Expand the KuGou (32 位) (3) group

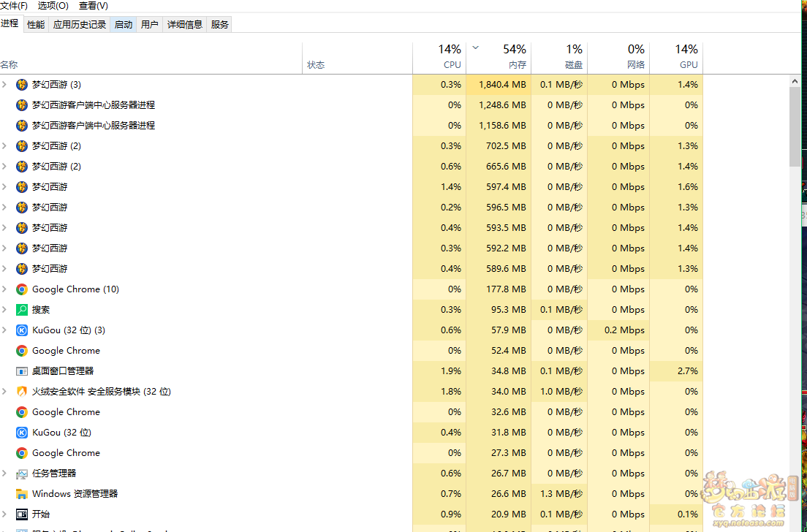(x=4, y=330)
